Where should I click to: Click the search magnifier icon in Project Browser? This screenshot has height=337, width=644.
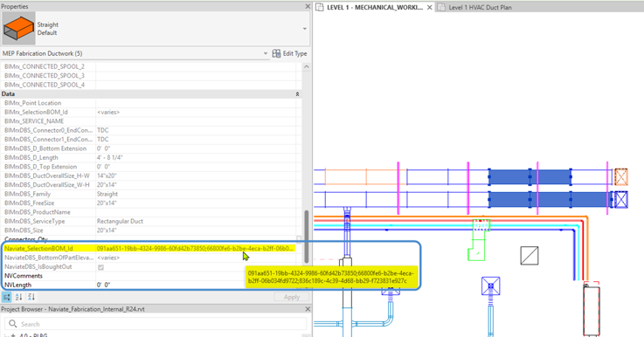[x=13, y=324]
